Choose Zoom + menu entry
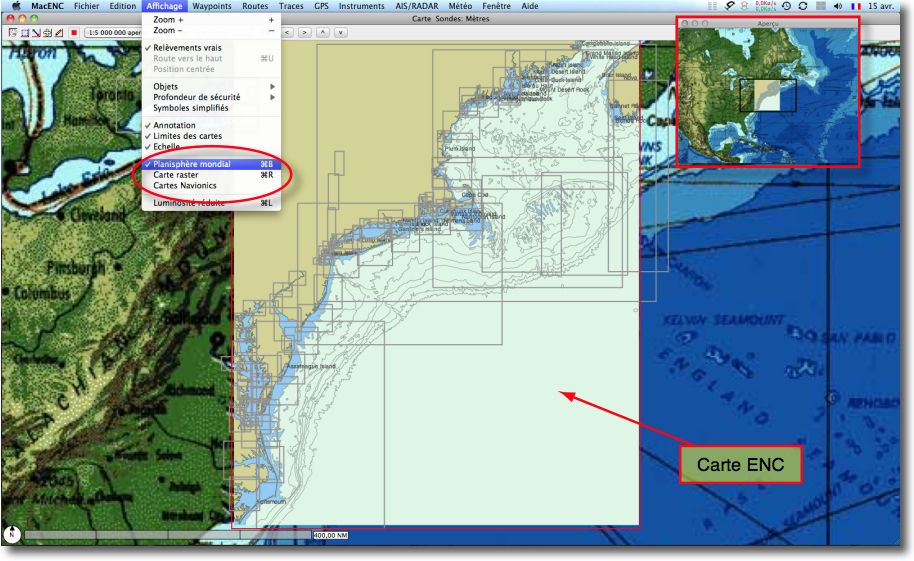 coord(211,20)
